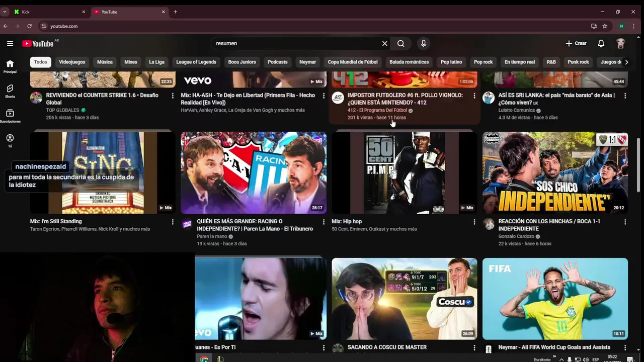Select the Mixes filter chip
This screenshot has width=644, height=362.
[131, 62]
